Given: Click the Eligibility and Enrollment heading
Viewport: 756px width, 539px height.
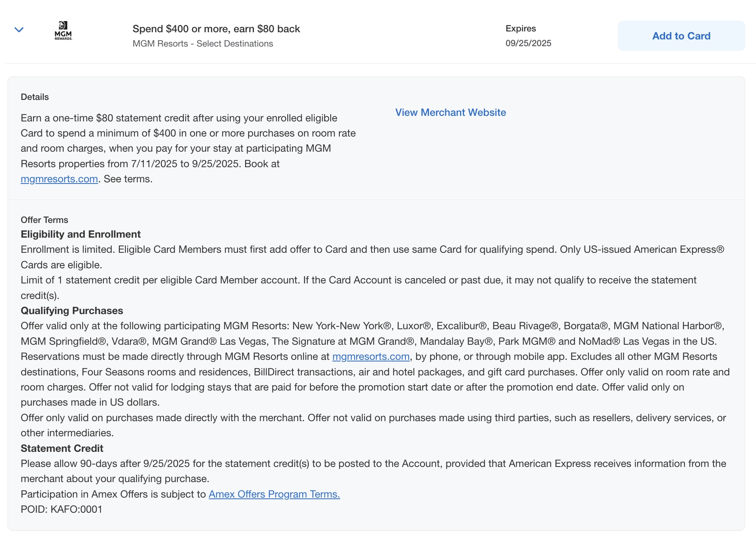Looking at the screenshot, I should [x=81, y=234].
